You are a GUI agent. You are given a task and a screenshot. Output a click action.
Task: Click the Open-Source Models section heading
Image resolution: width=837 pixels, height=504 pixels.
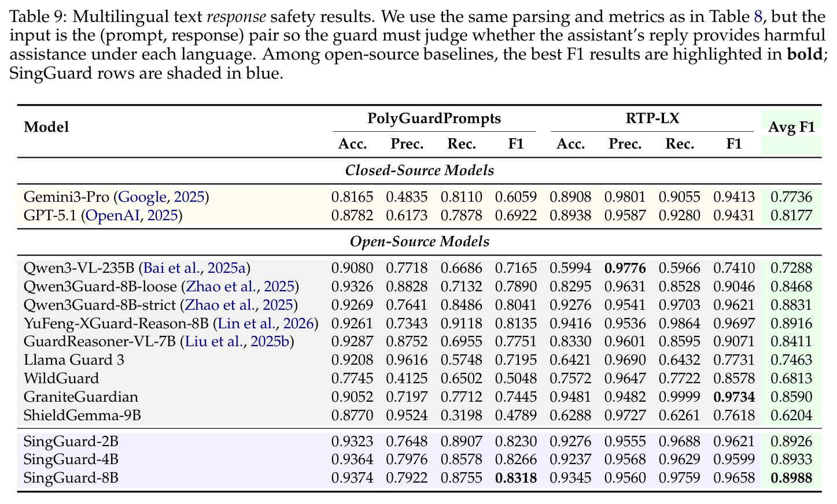click(x=419, y=242)
